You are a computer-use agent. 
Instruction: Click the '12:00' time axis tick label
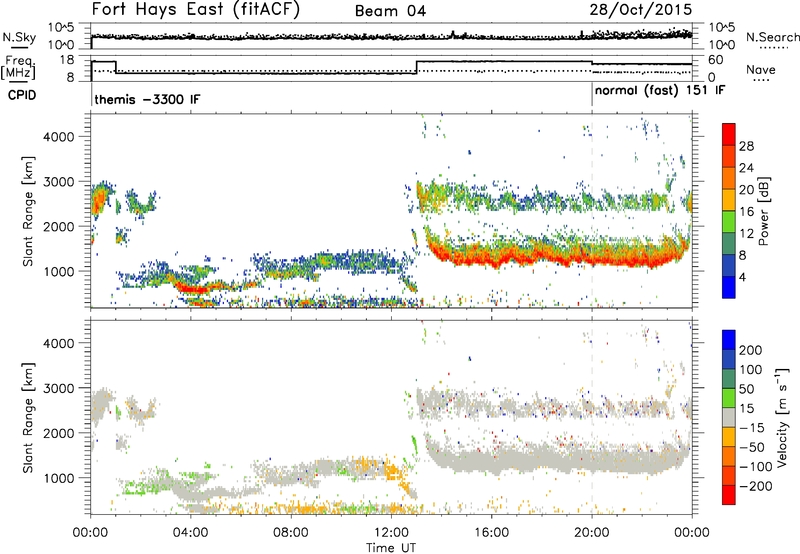tap(391, 533)
